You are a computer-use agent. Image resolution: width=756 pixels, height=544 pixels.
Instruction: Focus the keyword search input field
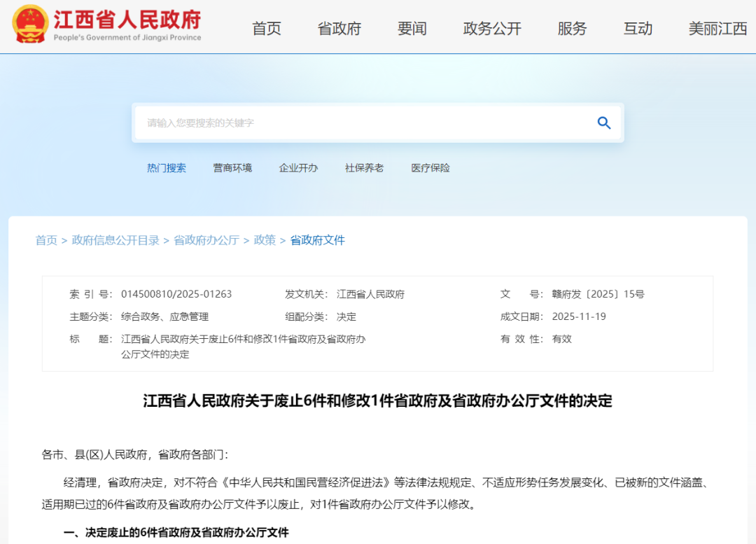pyautogui.click(x=364, y=123)
